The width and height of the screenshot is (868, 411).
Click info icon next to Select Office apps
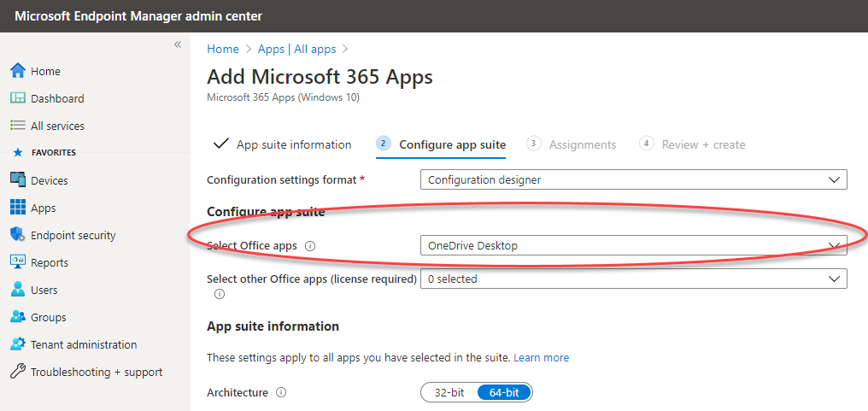click(310, 245)
